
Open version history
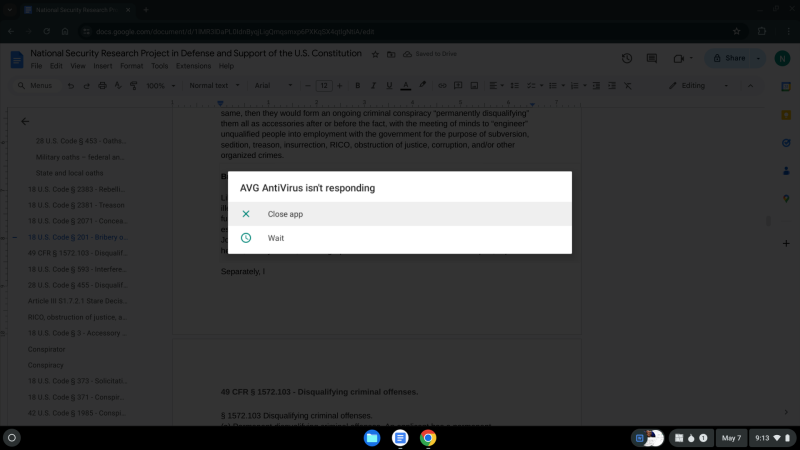click(627, 58)
